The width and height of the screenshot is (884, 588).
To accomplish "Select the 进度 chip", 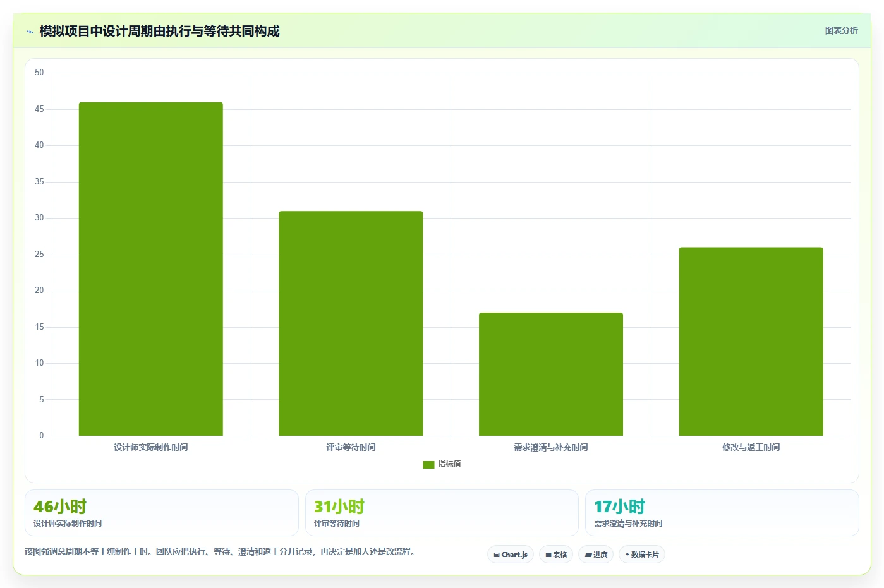I will 596,555.
